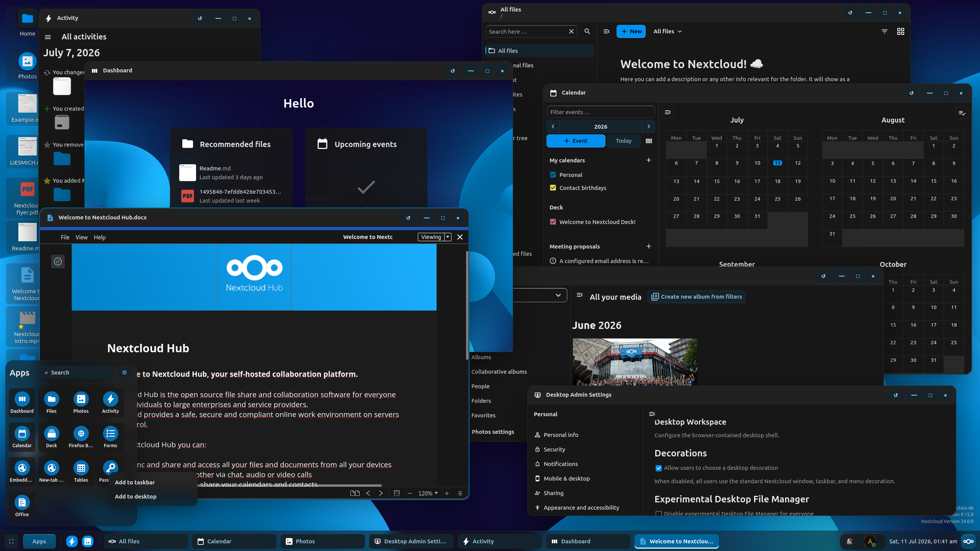
Task: Expand the dropdown in Photos sidebar
Action: tap(558, 295)
